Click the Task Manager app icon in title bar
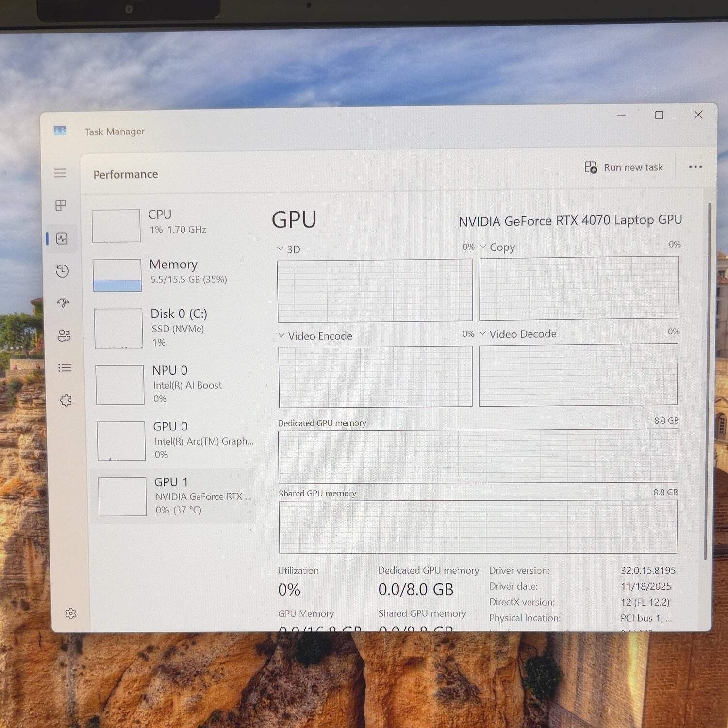The image size is (728, 728). point(60,131)
